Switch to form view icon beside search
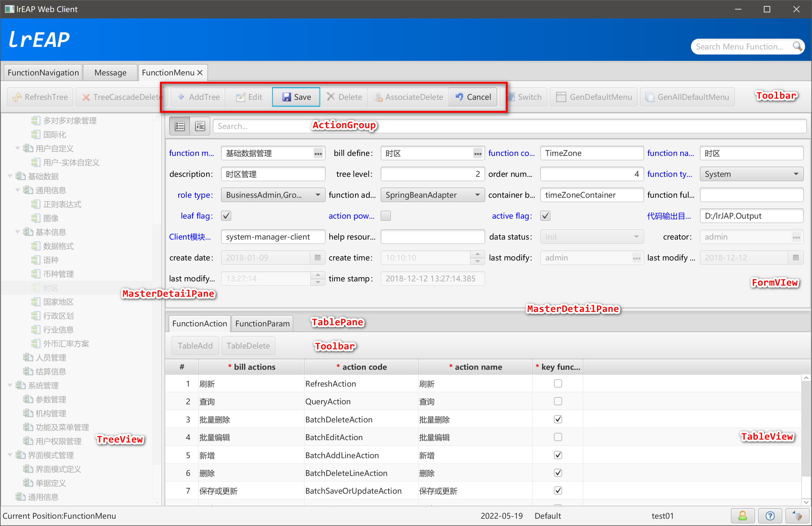 (200, 126)
